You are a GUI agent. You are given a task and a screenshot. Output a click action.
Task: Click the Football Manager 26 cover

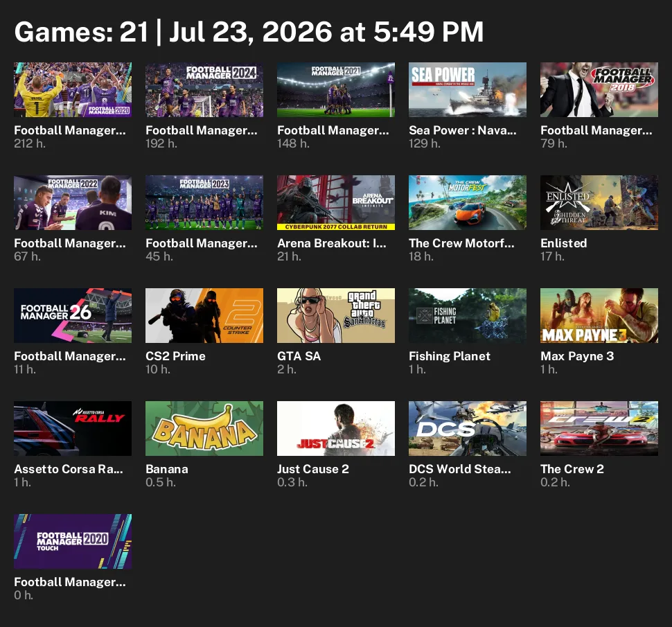(x=73, y=315)
